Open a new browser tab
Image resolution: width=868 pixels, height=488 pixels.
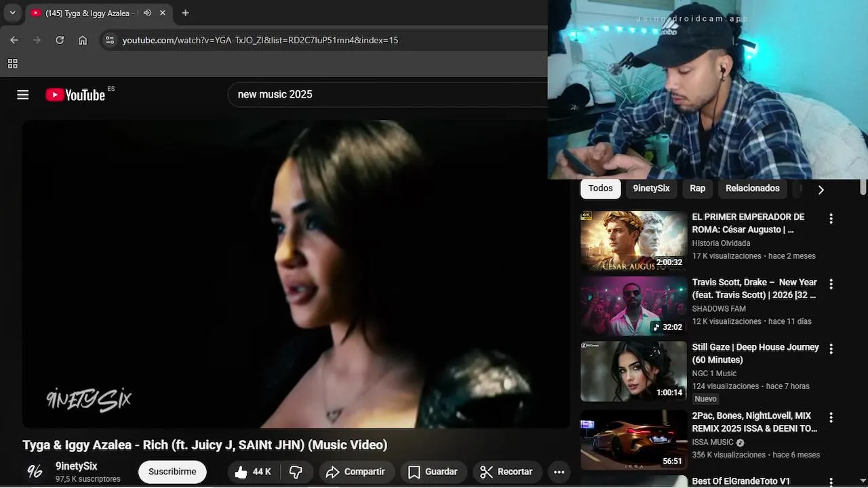(x=185, y=13)
